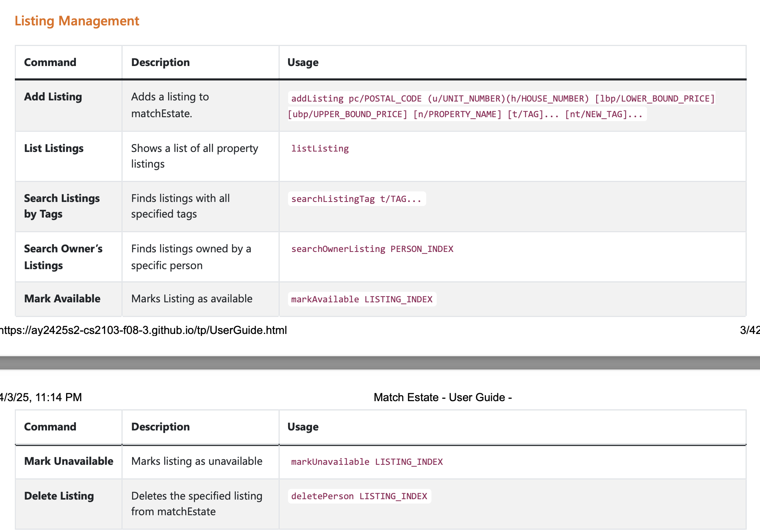This screenshot has height=532, width=760.
Task: Click the searchListingTag t/TAG... code snippet
Action: [357, 199]
